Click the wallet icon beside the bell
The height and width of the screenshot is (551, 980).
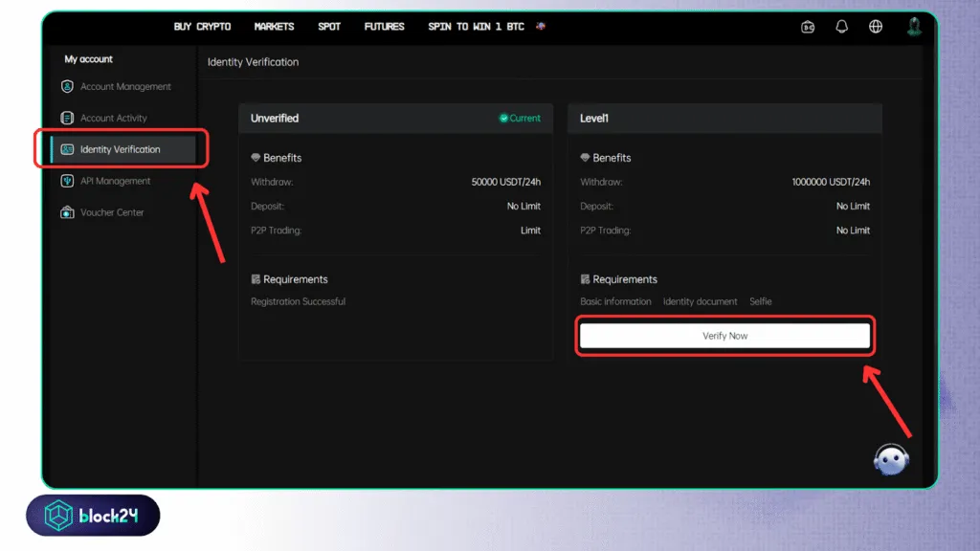click(808, 27)
